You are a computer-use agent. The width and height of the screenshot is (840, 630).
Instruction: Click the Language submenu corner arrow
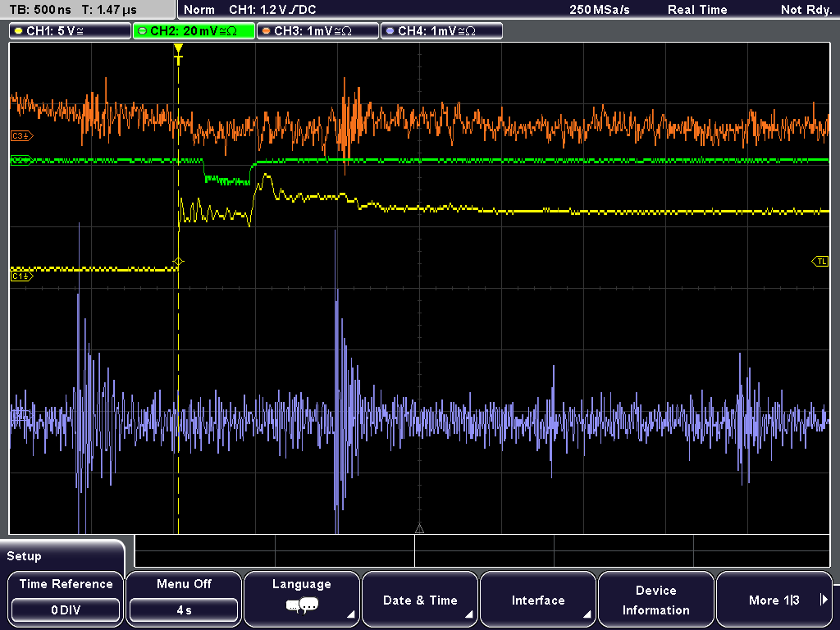coord(350,614)
